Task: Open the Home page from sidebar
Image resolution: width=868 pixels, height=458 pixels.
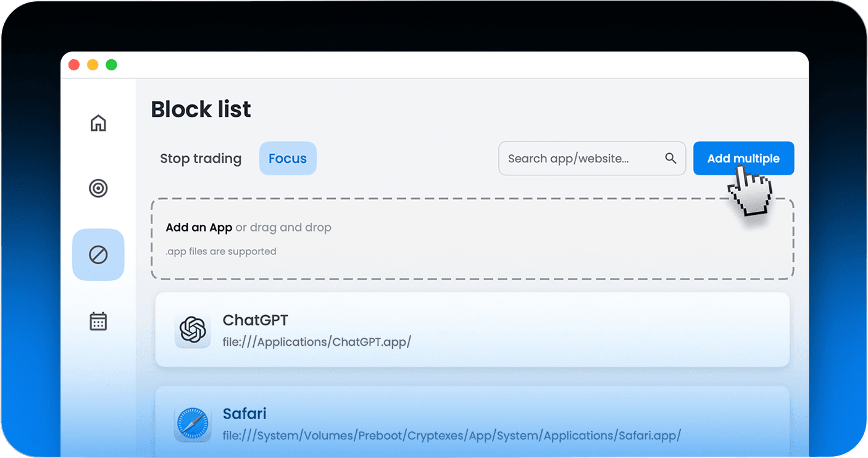Action: (x=98, y=123)
